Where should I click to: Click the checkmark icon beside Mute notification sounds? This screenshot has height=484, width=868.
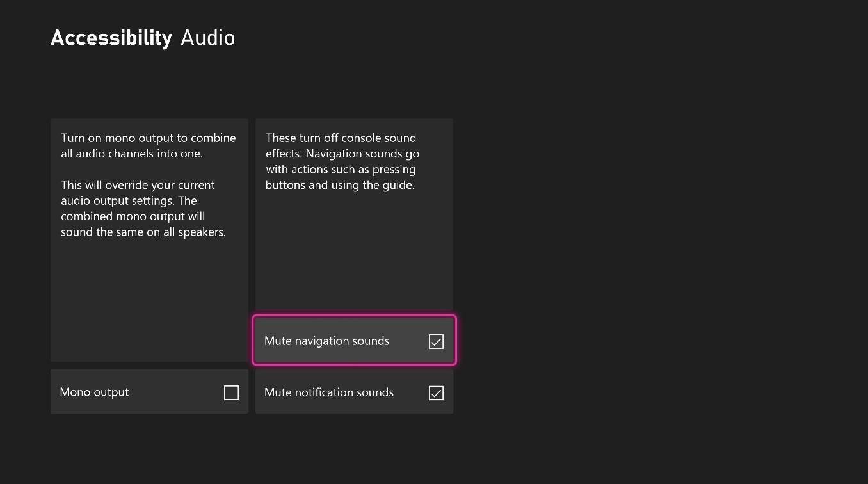tap(436, 392)
